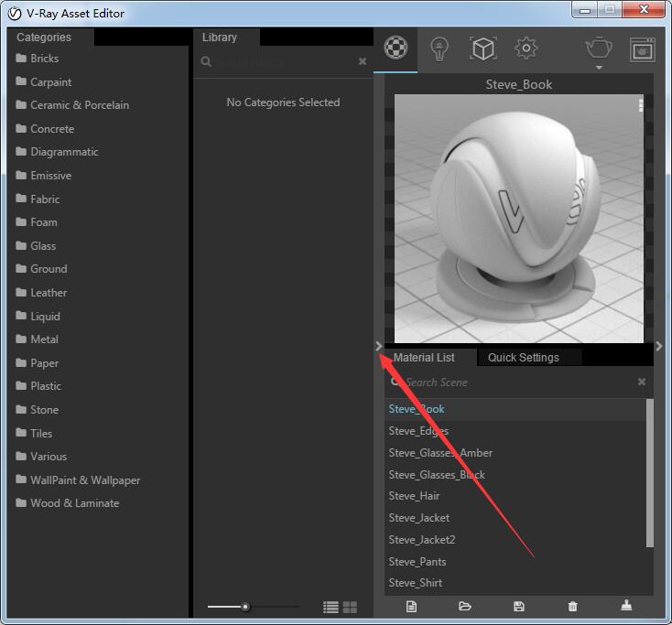Select the Steve_Jacket2 material
Image resolution: width=672 pixels, height=625 pixels.
pyautogui.click(x=515, y=540)
